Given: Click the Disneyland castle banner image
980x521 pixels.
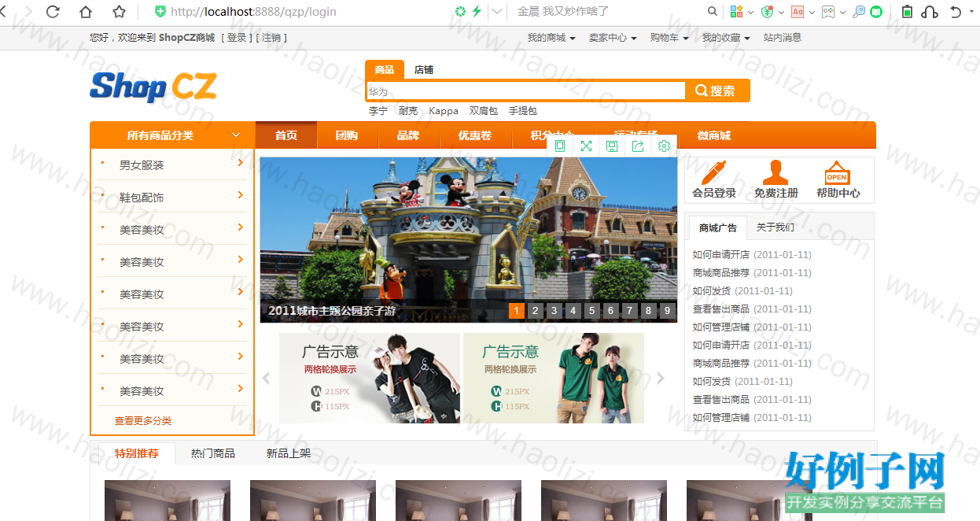Looking at the screenshot, I should click(x=469, y=239).
